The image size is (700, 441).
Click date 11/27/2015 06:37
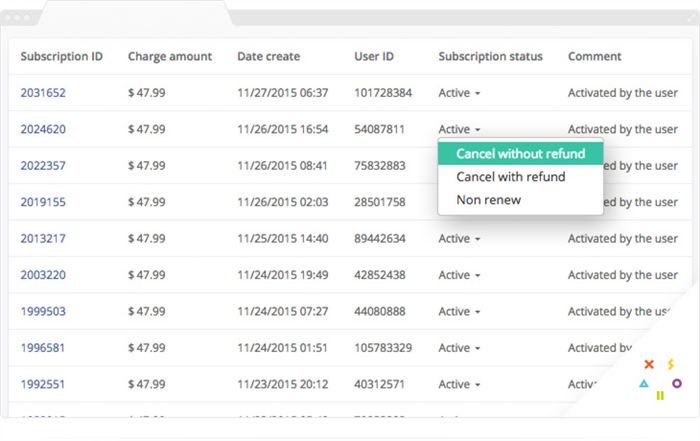283,93
